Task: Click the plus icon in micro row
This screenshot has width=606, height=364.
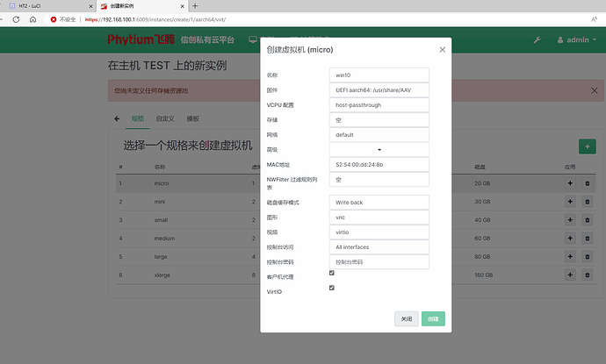Action: pyautogui.click(x=571, y=183)
